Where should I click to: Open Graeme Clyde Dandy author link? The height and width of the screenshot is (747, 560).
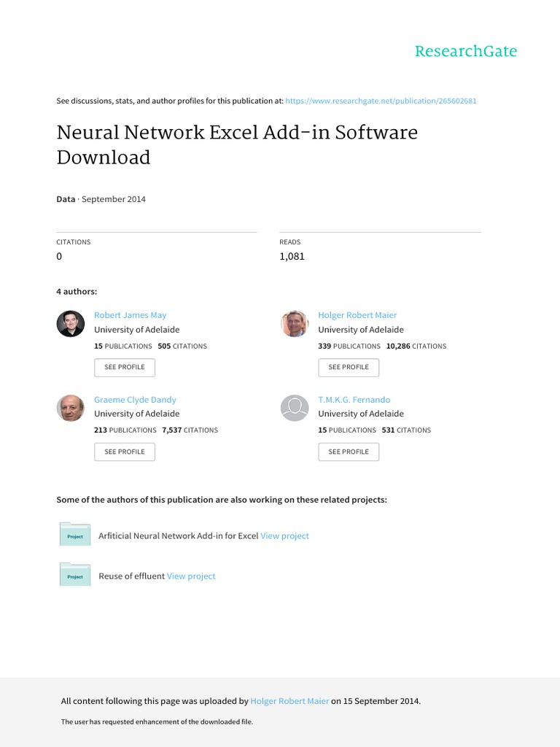135,400
